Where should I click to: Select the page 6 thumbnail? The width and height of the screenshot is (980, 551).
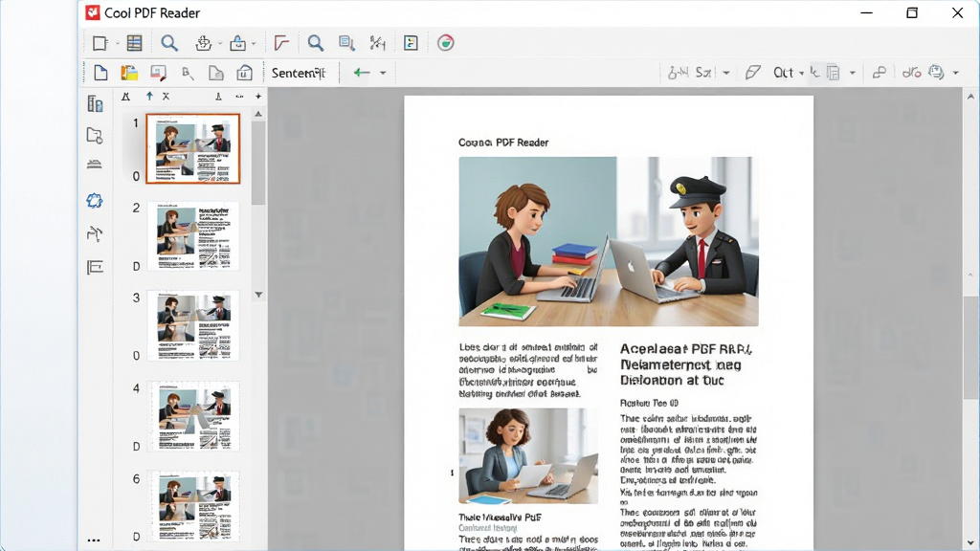pos(193,506)
